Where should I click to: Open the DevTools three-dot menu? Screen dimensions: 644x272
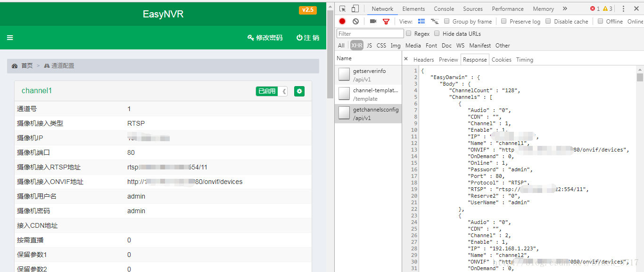[x=623, y=8]
